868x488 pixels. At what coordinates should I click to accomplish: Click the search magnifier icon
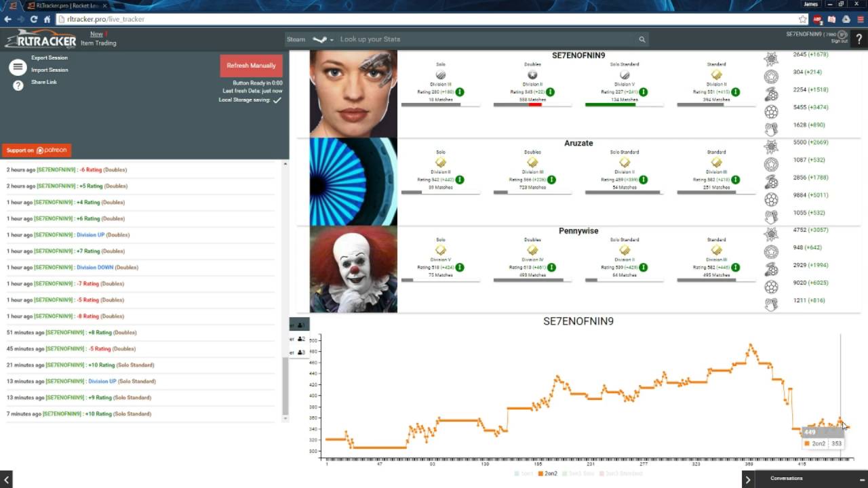pos(642,39)
